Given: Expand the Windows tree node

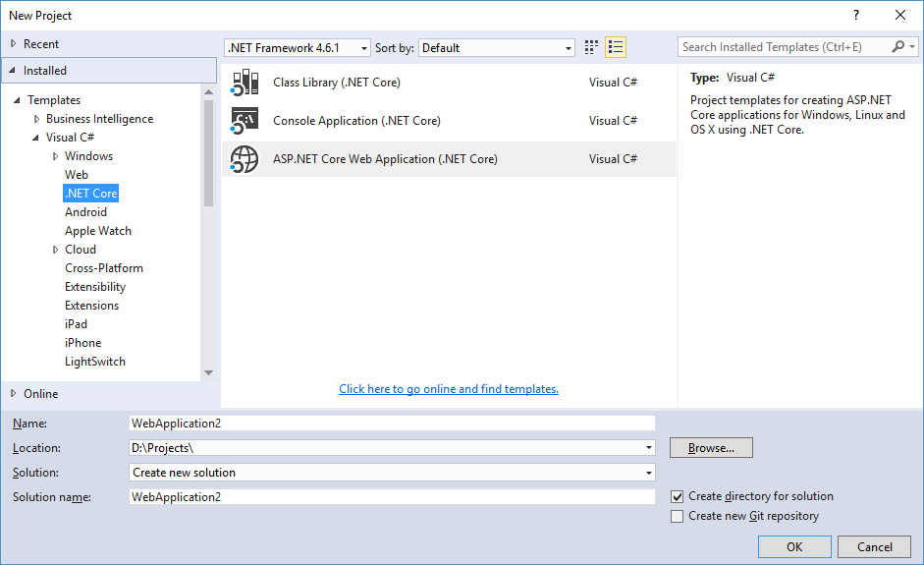Looking at the screenshot, I should pyautogui.click(x=55, y=156).
